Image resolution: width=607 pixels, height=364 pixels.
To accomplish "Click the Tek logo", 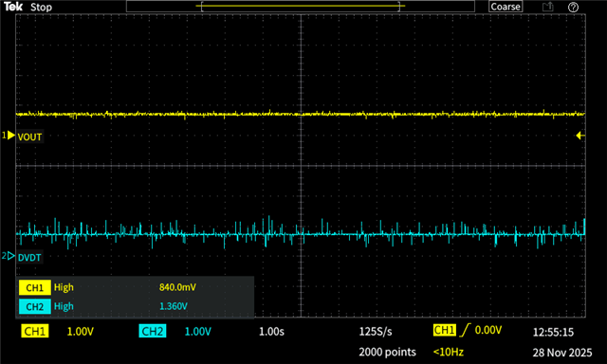I will [13, 7].
